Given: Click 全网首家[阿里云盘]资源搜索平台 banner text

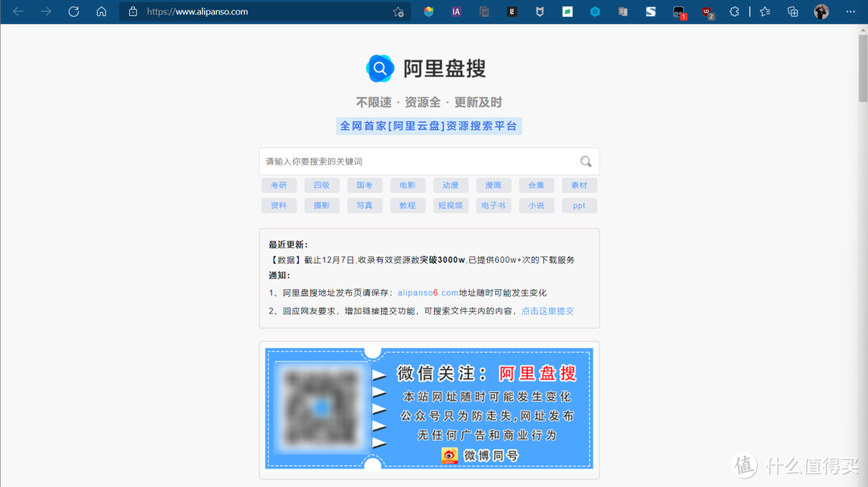Looking at the screenshot, I should [x=428, y=126].
